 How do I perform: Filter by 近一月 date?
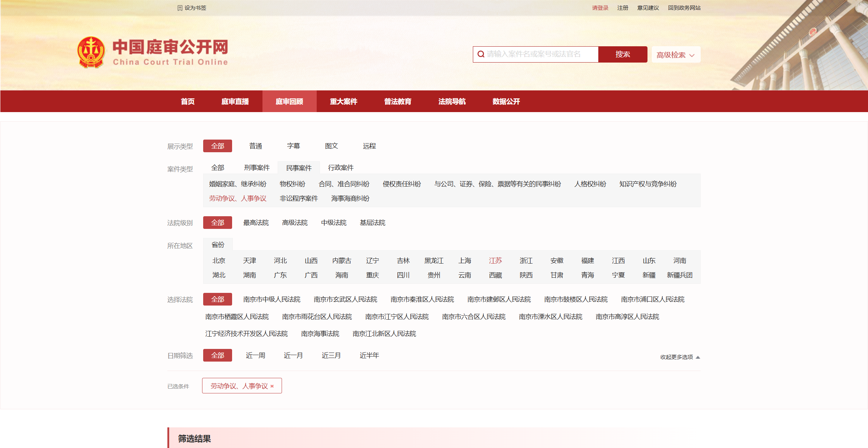tap(294, 355)
